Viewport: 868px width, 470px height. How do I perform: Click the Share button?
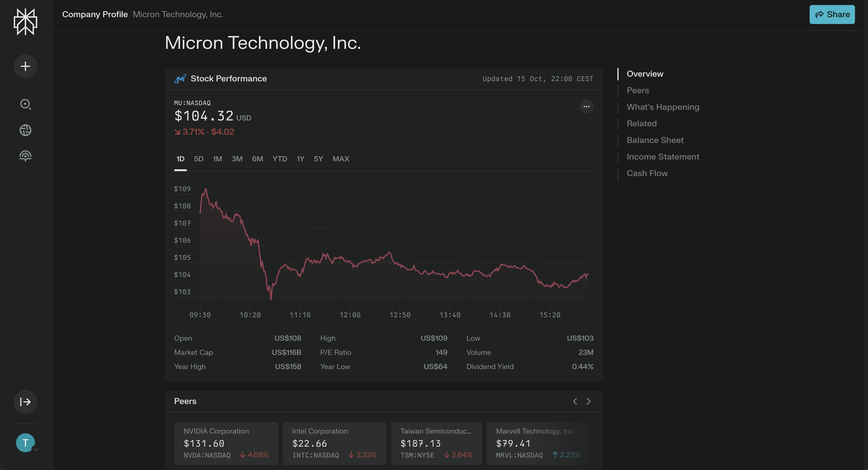click(x=832, y=15)
